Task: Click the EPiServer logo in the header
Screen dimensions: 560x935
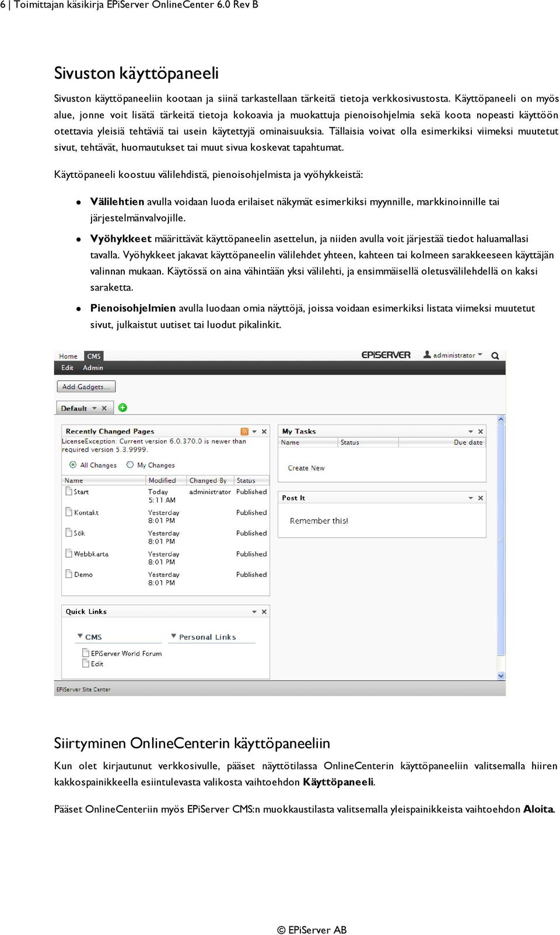Action: click(x=386, y=355)
